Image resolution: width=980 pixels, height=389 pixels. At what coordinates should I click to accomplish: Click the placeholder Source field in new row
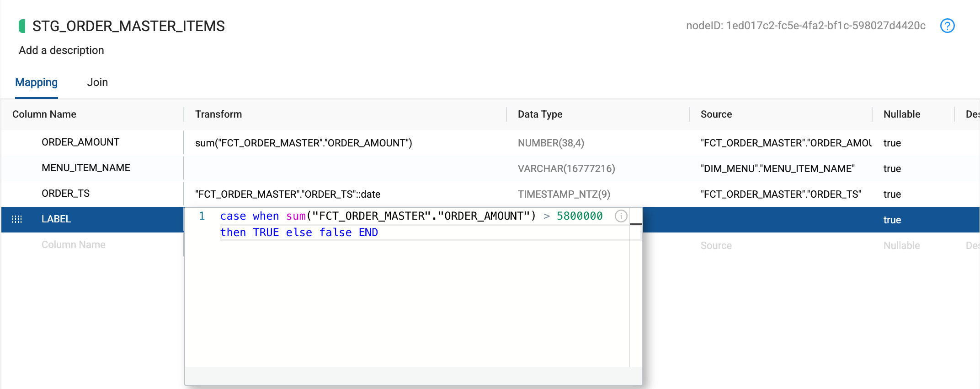[x=716, y=245]
